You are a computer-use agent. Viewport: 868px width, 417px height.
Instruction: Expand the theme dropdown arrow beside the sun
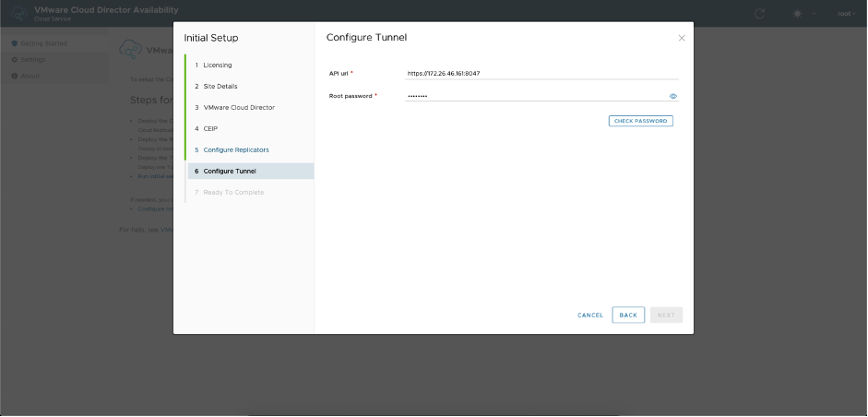(814, 14)
